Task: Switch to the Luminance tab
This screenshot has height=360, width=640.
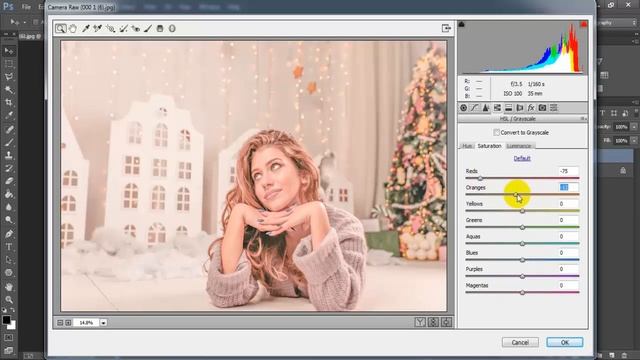Action: (x=519, y=146)
